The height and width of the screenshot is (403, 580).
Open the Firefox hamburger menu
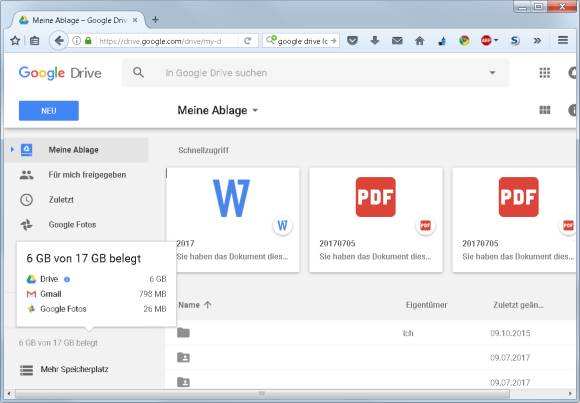coord(563,40)
